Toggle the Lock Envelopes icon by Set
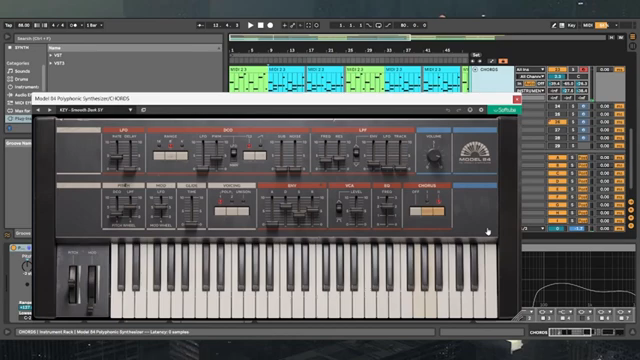Viewport: 640px width, 360px height. (x=492, y=61)
